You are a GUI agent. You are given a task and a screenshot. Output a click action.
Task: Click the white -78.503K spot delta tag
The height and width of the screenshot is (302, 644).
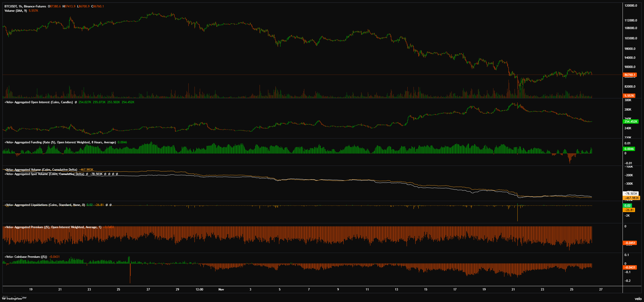coord(631,194)
